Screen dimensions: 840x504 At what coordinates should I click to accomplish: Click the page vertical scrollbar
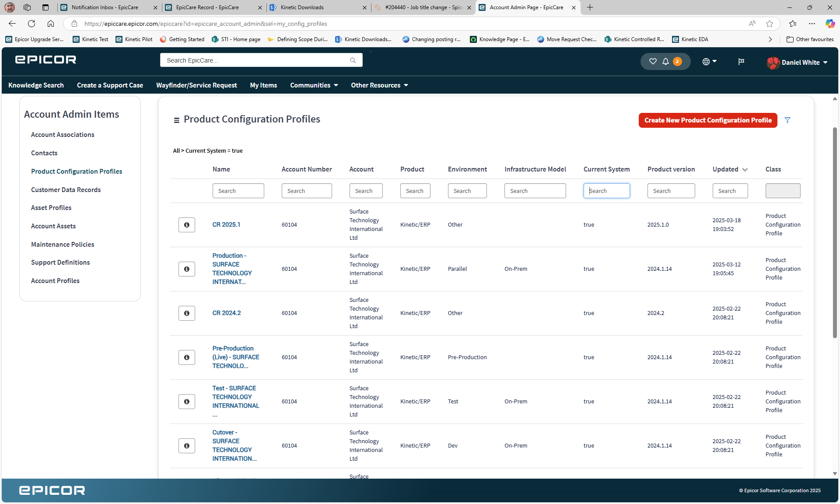tap(835, 232)
